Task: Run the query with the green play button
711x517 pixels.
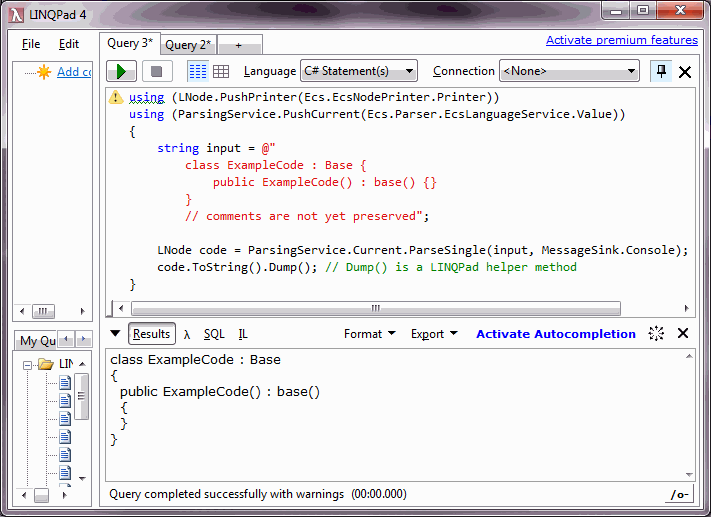Action: pos(121,71)
